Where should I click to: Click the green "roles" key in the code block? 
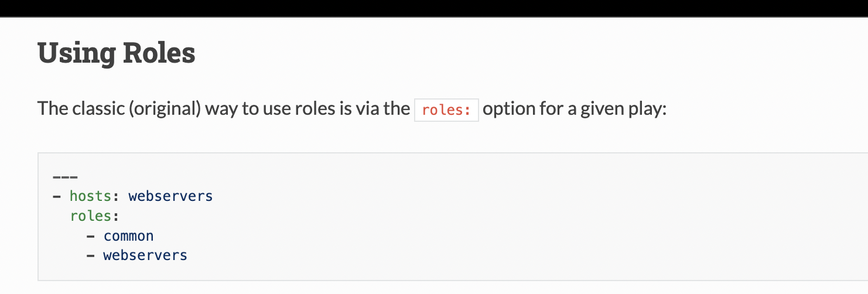pyautogui.click(x=91, y=216)
